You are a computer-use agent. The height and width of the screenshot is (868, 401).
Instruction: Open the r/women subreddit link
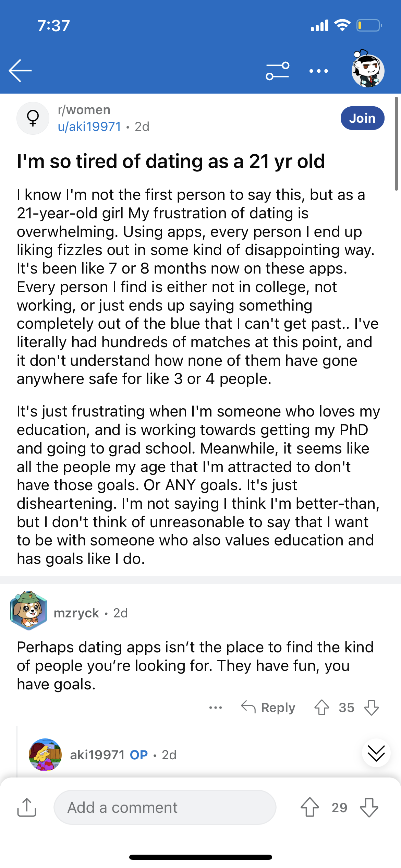tap(84, 110)
